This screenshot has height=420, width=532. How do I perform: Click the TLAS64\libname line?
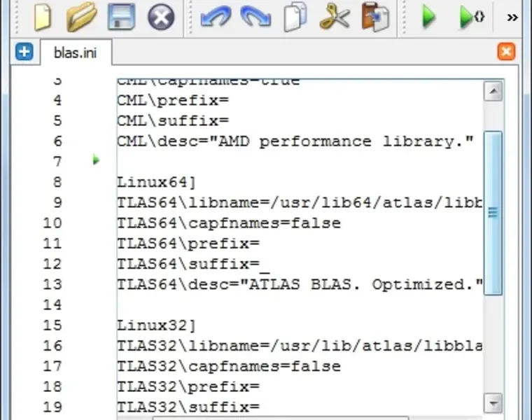pos(300,203)
